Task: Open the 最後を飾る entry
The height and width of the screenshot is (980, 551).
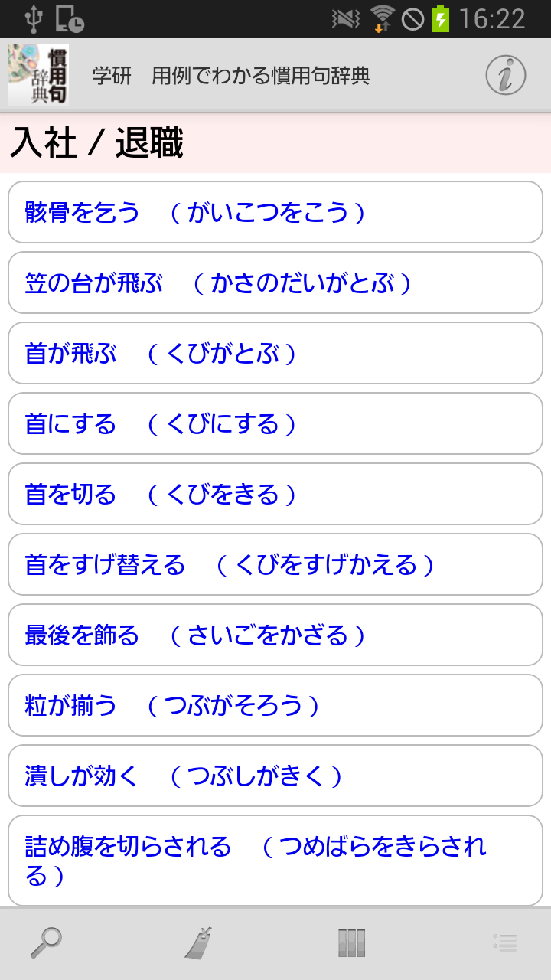Action: [275, 635]
